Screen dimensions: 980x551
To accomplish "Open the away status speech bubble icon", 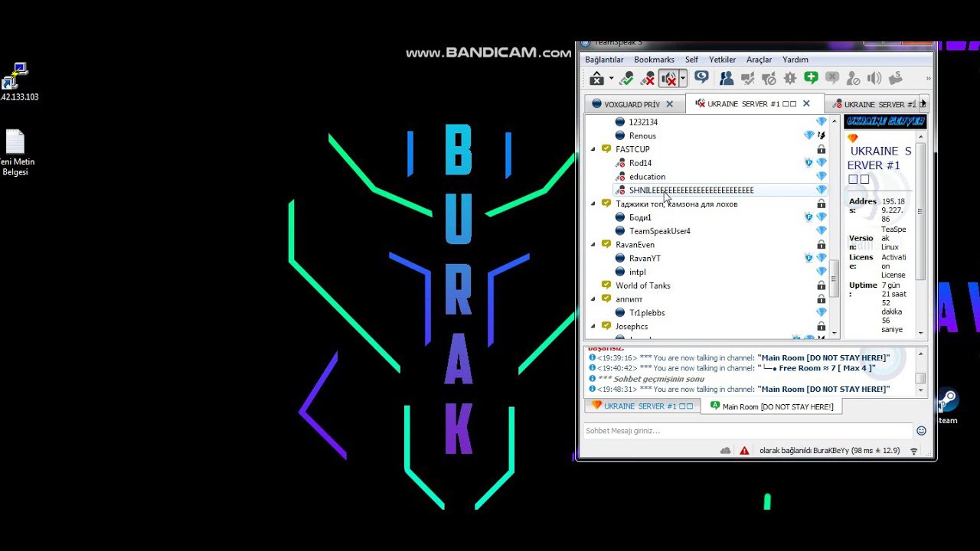I will [x=701, y=78].
